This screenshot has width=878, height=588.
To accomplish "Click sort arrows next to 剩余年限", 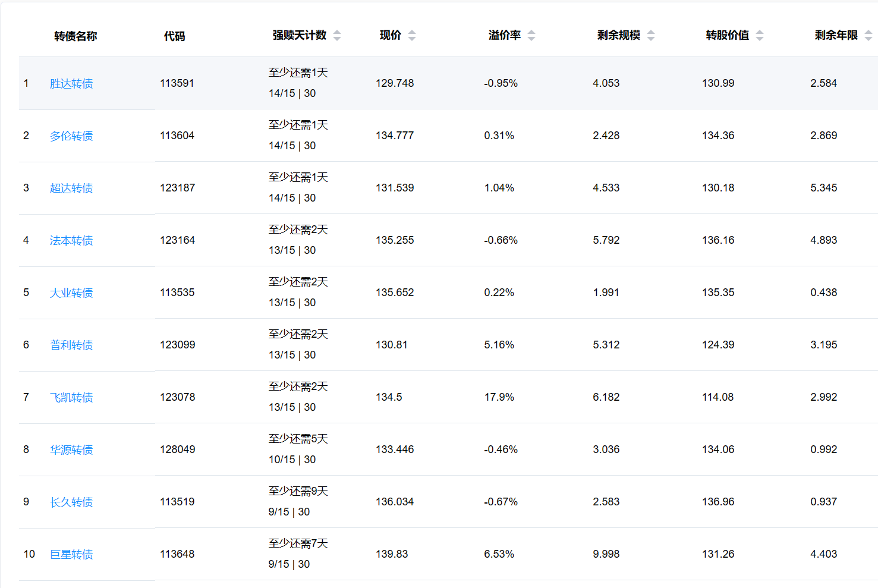I will coord(868,36).
